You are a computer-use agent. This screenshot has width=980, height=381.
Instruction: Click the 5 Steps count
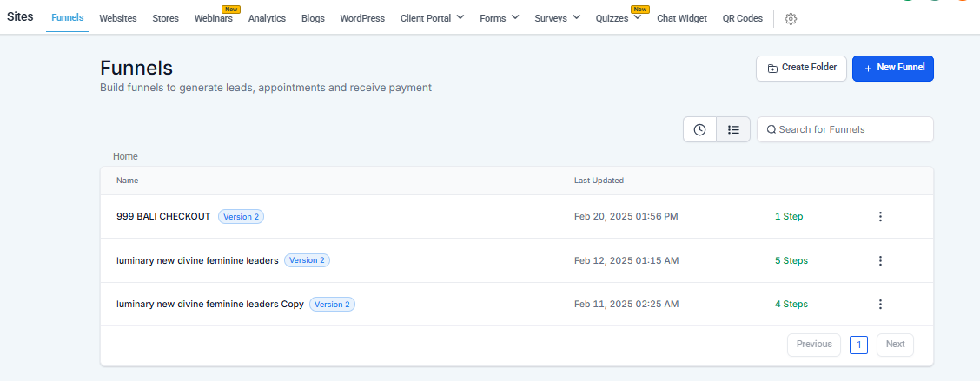[791, 260]
